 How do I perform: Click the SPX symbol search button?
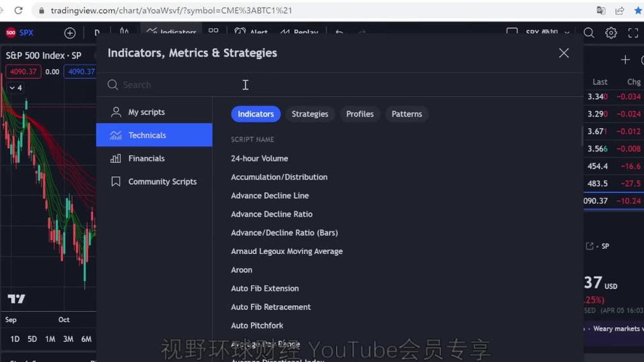[x=19, y=32]
